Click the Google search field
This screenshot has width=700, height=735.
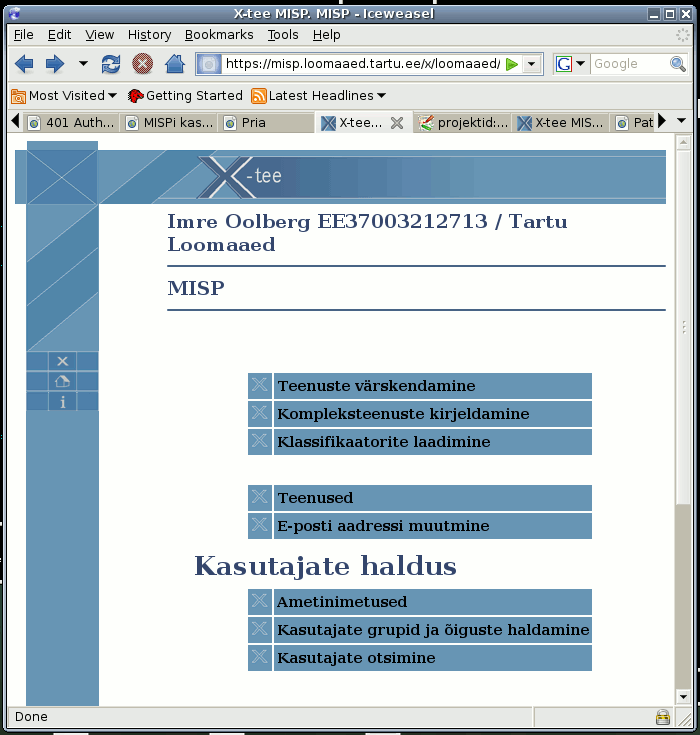pyautogui.click(x=629, y=64)
